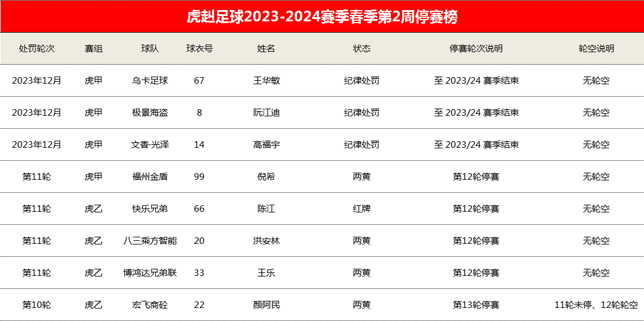The image size is (644, 321).
Task: Click 纪律处罚 status in 高福宇 row
Action: (x=361, y=145)
